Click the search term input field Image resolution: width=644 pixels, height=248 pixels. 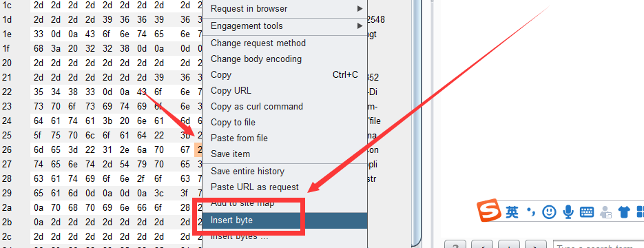(599, 245)
